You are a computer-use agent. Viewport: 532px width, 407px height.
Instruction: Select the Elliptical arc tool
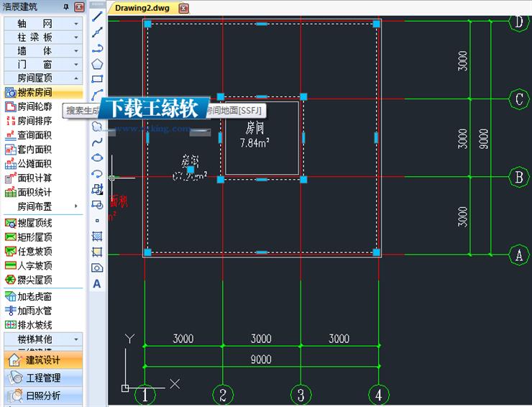(x=97, y=174)
